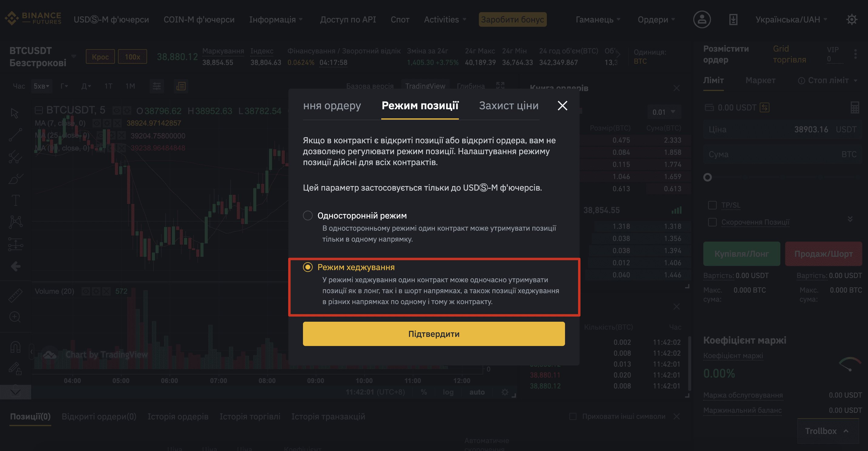
Task: Tick the Скорочення Позиції checkbox
Action: [712, 222]
